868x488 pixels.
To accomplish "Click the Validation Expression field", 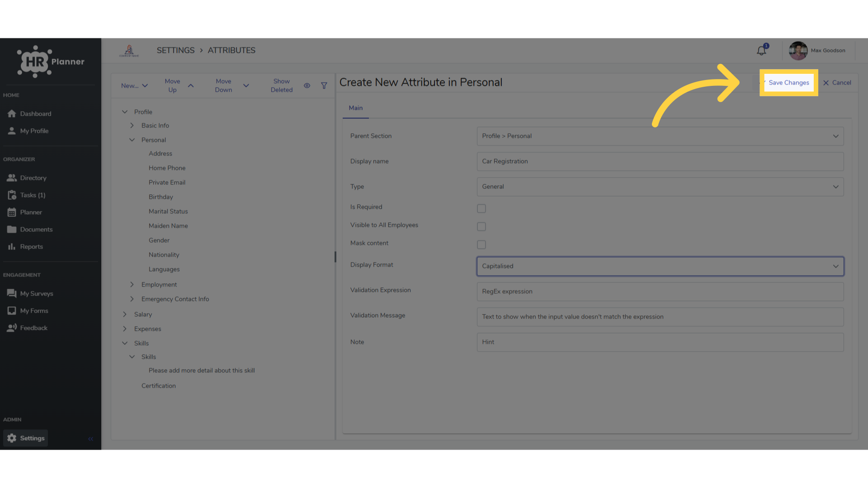I will [660, 291].
